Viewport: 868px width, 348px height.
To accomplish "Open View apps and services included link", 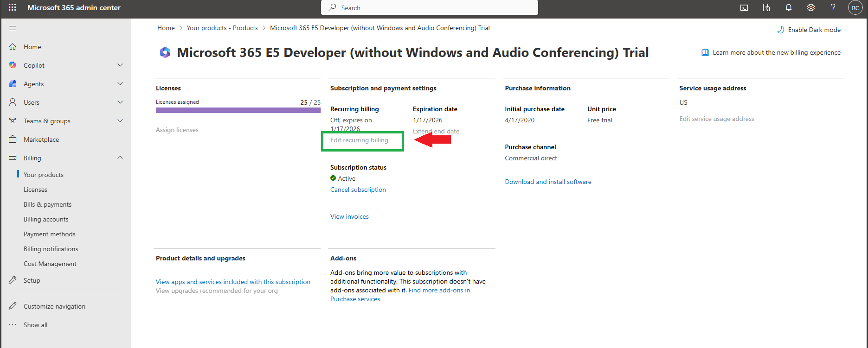I will [233, 282].
